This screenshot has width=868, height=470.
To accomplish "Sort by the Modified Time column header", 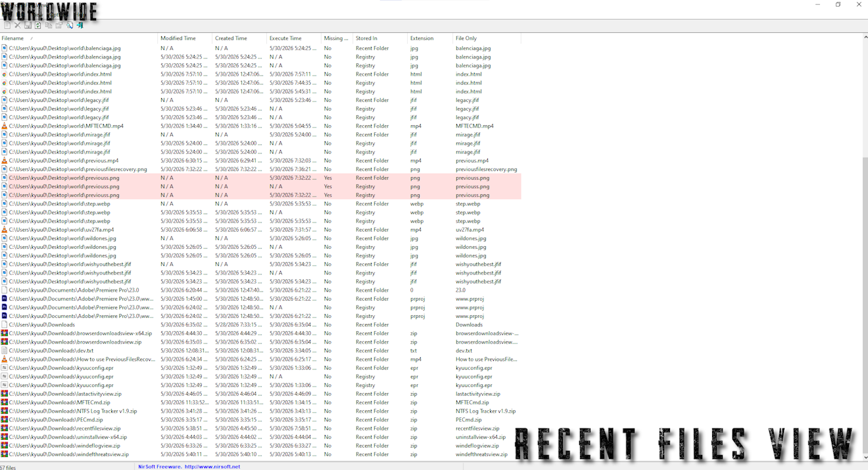I will [185, 38].
